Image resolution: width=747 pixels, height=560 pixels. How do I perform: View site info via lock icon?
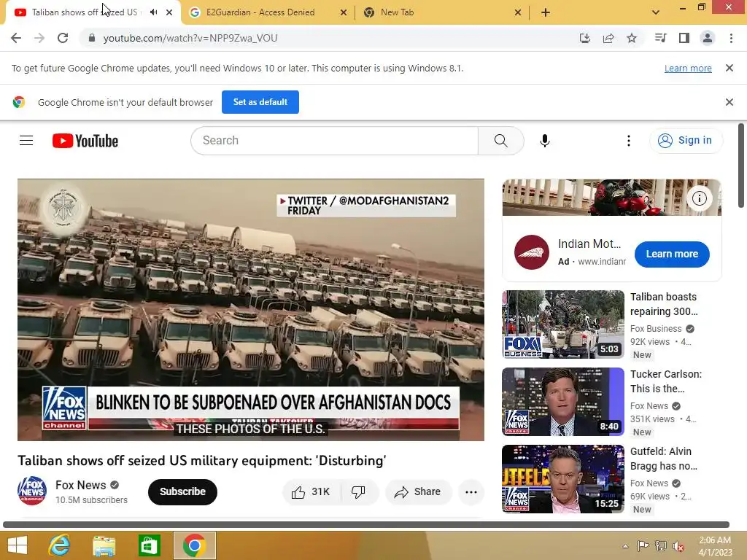coord(92,38)
